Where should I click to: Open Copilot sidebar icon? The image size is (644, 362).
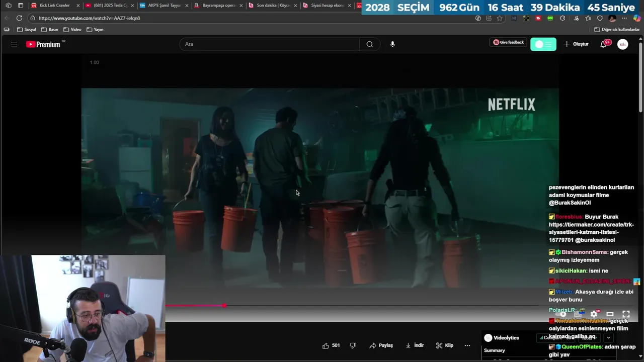click(x=637, y=18)
